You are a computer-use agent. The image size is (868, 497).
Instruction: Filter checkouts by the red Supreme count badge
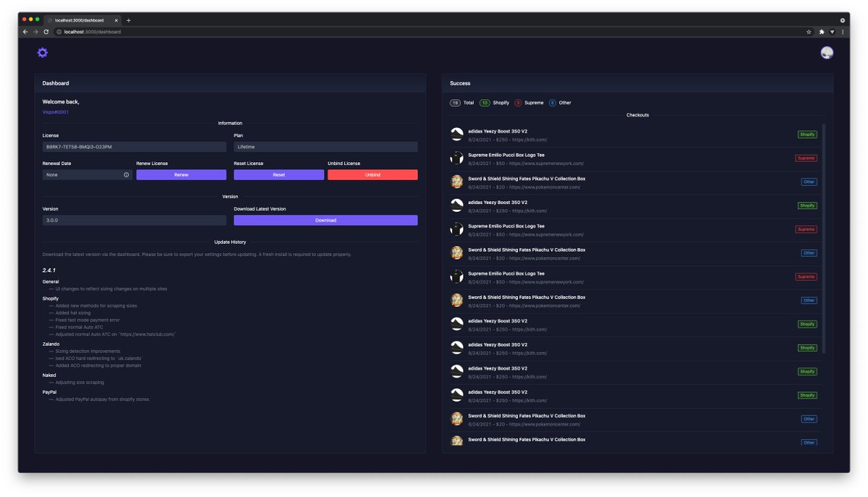pos(518,103)
